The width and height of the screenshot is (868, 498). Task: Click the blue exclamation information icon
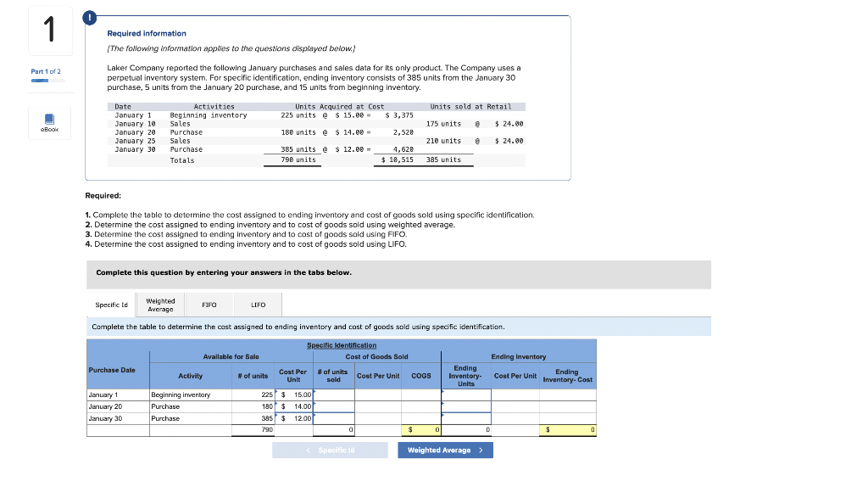(x=90, y=17)
